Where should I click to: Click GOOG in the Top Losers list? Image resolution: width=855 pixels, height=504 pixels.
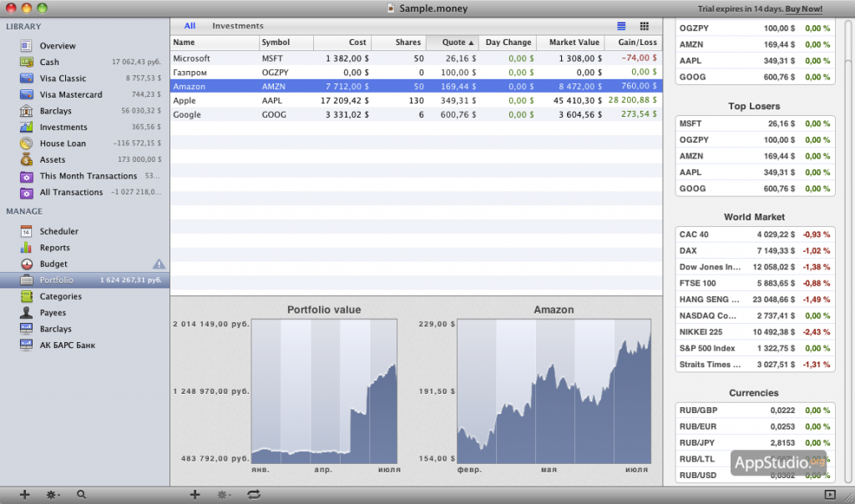(755, 189)
